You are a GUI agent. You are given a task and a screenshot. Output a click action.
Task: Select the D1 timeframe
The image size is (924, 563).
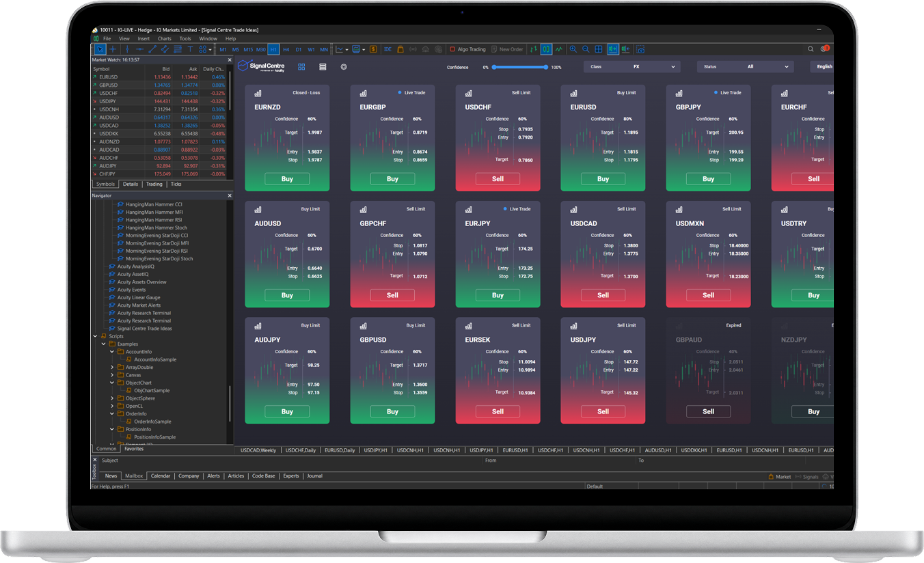pyautogui.click(x=299, y=49)
